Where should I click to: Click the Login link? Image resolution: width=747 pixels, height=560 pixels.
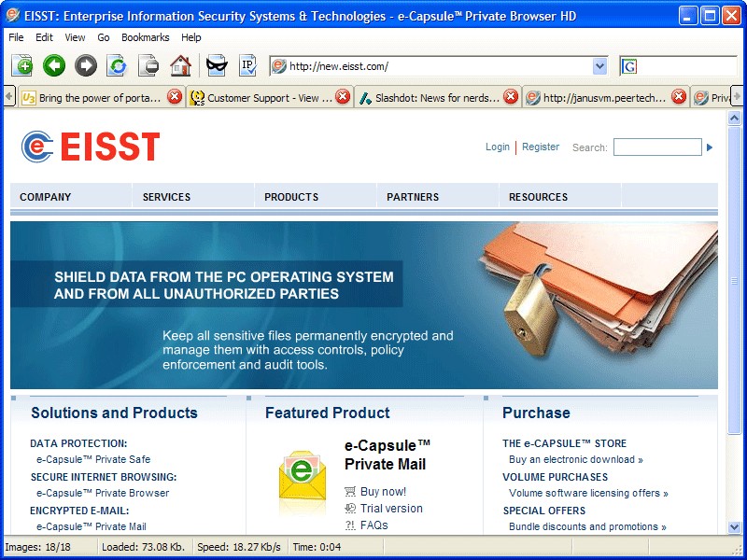tap(498, 147)
